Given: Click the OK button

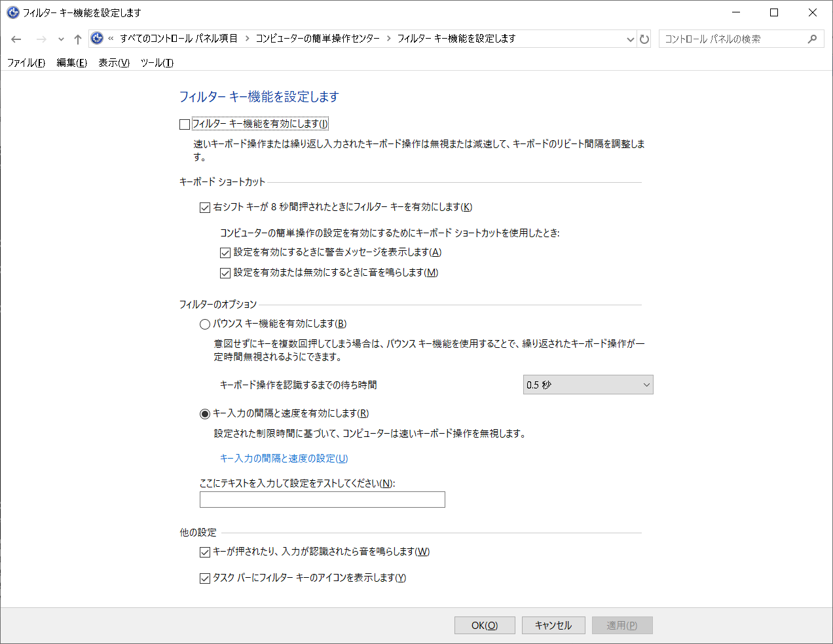Looking at the screenshot, I should [x=485, y=625].
